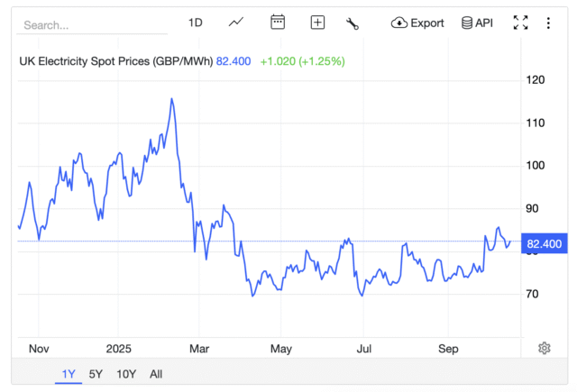Open the three-dot more options menu
This screenshot has height=392, width=577.
pos(547,23)
